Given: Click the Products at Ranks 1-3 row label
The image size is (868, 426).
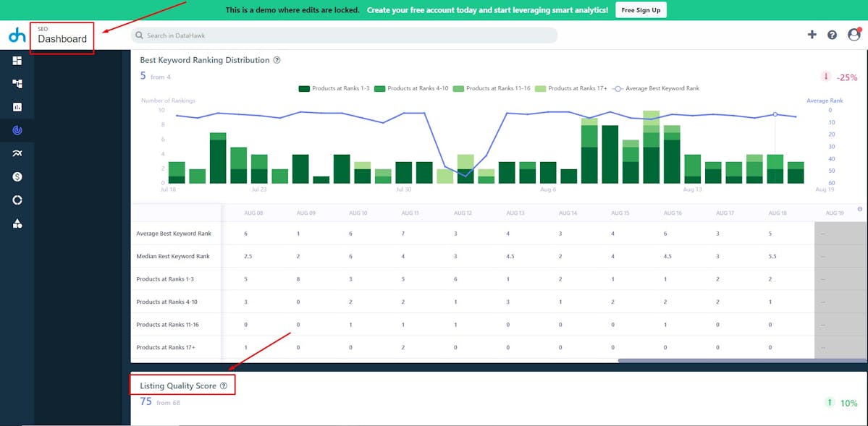Looking at the screenshot, I should tap(165, 279).
